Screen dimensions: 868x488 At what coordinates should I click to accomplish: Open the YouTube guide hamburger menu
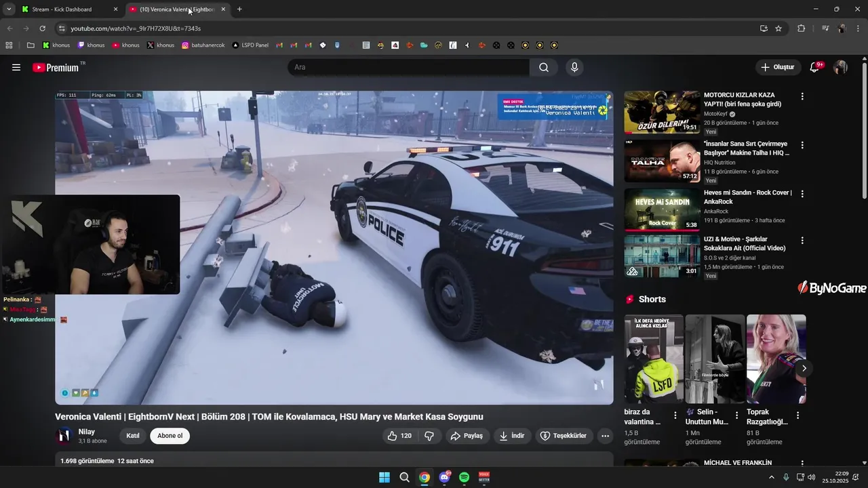pyautogui.click(x=16, y=67)
